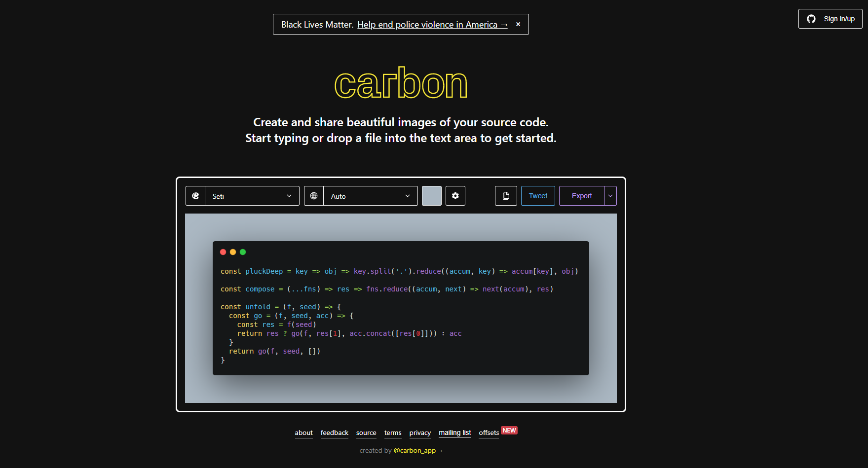Close the Black Lives Matter banner

pyautogui.click(x=518, y=24)
